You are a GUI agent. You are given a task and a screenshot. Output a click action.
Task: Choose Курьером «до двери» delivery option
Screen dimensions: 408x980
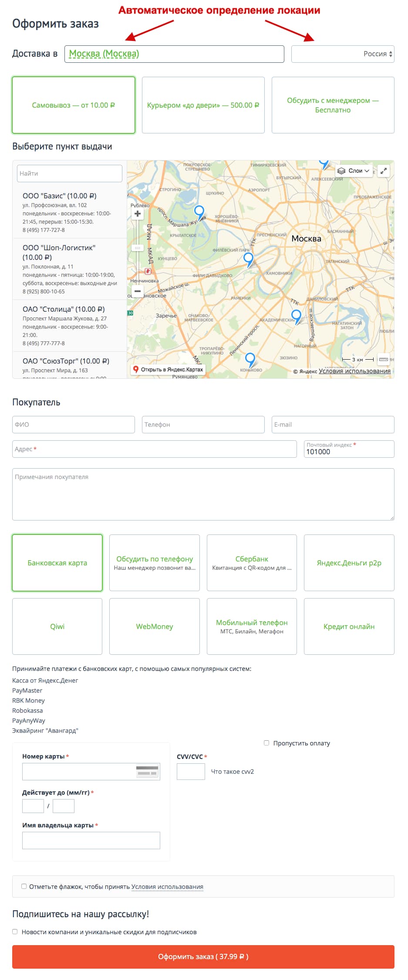click(x=203, y=105)
